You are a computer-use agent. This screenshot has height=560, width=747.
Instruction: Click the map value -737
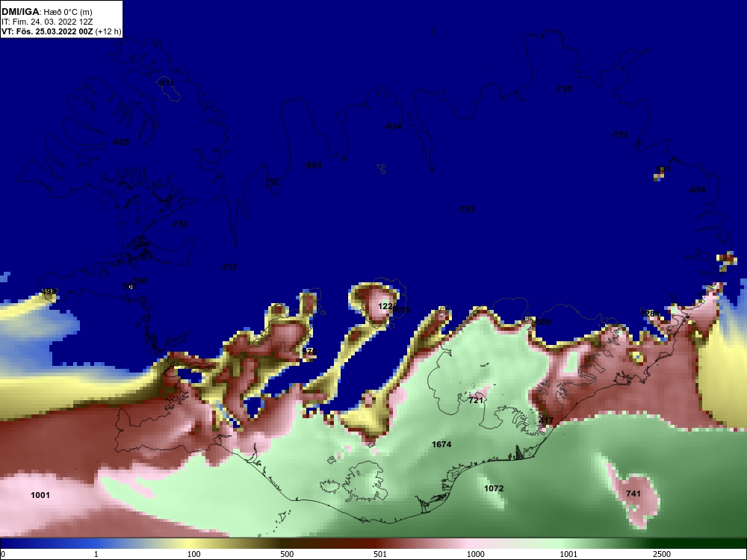click(229, 267)
